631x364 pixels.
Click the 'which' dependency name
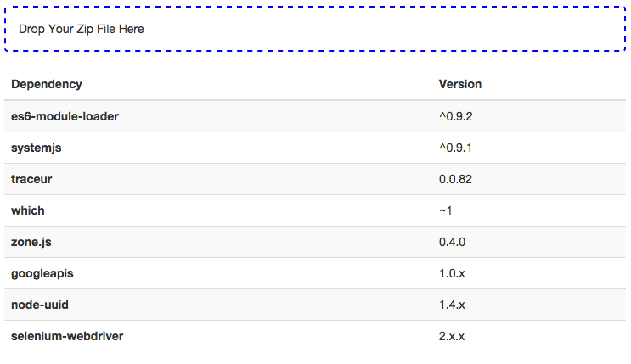(x=28, y=210)
